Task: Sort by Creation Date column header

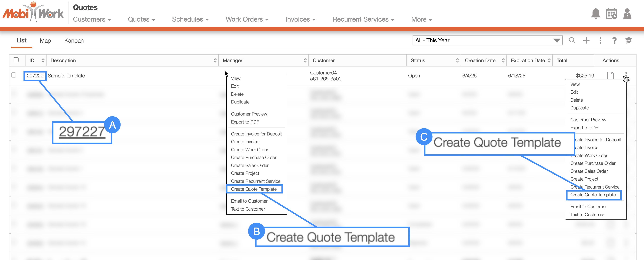Action: (x=480, y=60)
